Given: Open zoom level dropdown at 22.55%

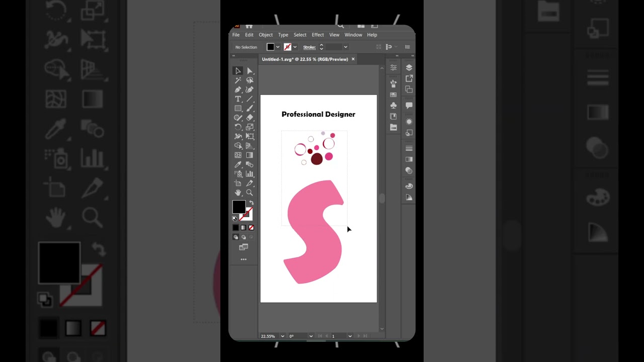Looking at the screenshot, I should [x=282, y=336].
